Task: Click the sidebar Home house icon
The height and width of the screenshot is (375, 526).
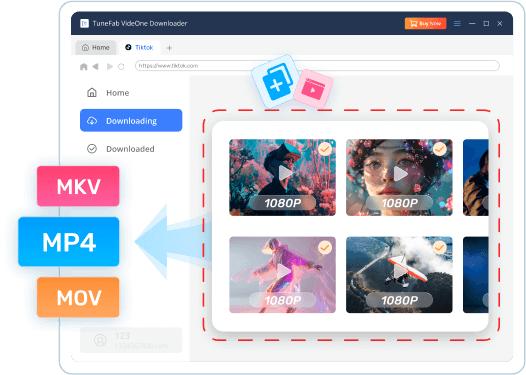Action: tap(92, 93)
